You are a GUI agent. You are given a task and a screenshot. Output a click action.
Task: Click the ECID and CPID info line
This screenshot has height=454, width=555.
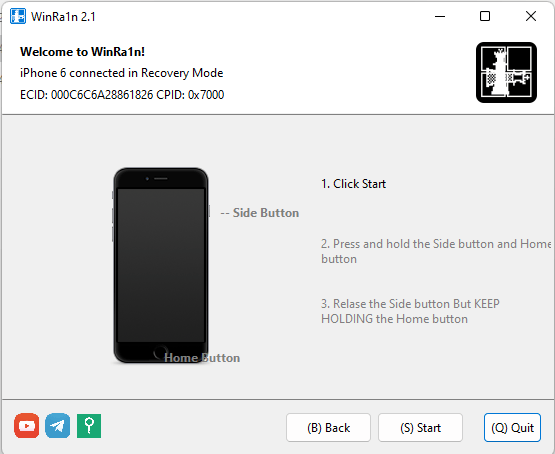(122, 94)
